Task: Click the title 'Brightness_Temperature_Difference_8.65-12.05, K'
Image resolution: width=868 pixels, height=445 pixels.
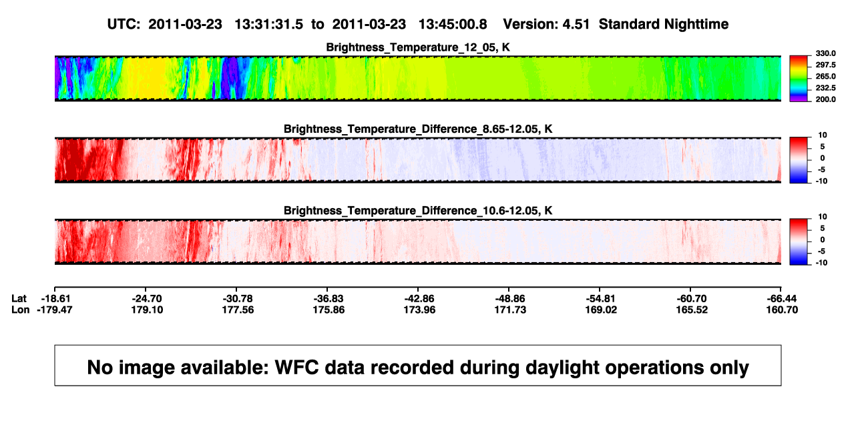Action: [418, 129]
